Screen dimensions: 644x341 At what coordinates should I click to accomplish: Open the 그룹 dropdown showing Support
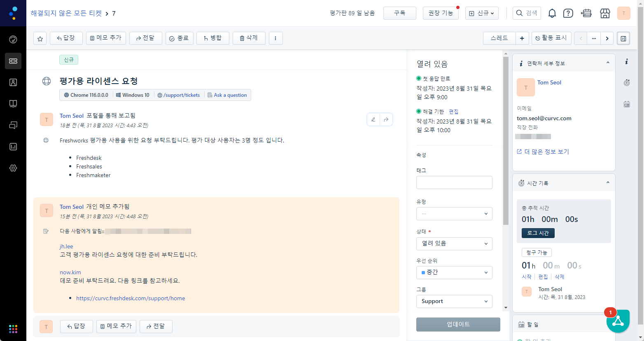click(454, 301)
